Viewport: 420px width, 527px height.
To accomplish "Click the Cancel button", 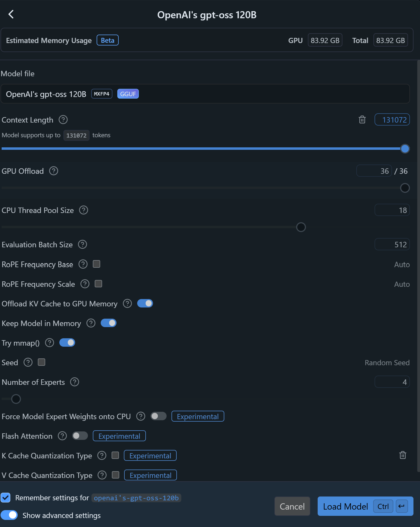I will [x=292, y=506].
